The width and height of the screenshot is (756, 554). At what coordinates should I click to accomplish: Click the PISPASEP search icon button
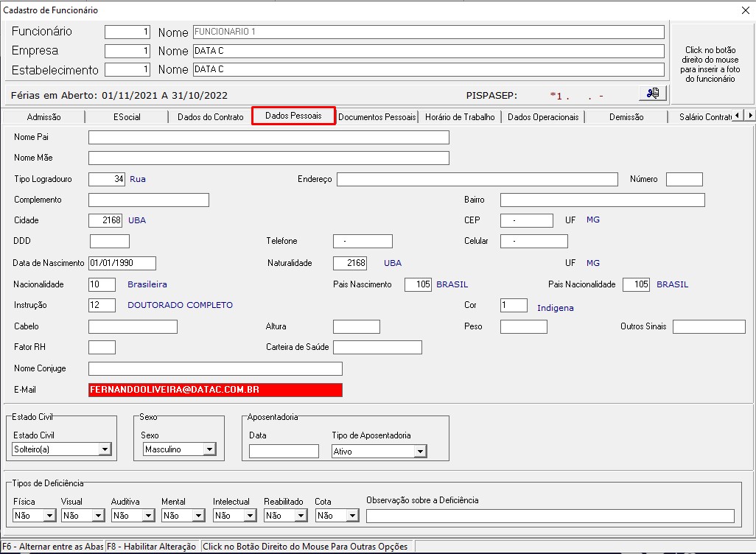pyautogui.click(x=653, y=93)
